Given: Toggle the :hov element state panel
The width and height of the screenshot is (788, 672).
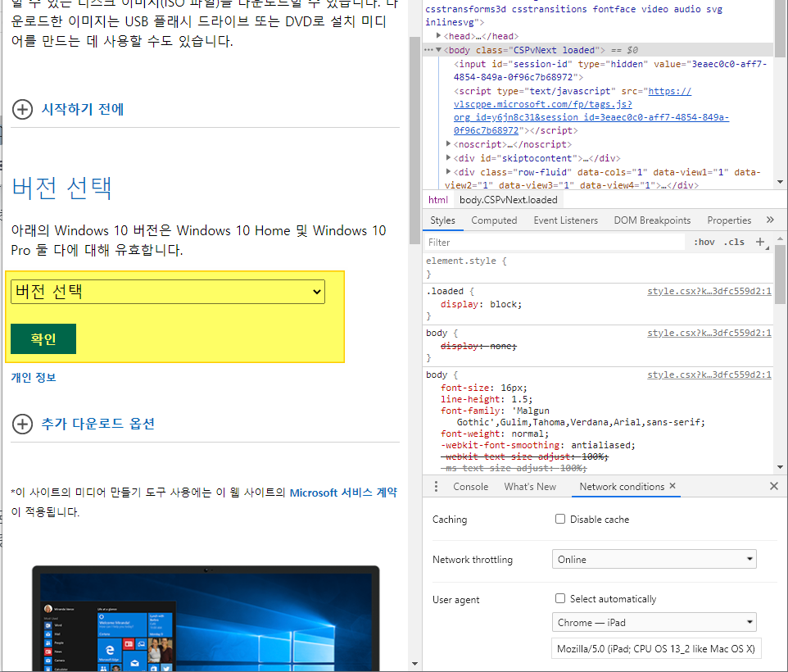Looking at the screenshot, I should [704, 242].
